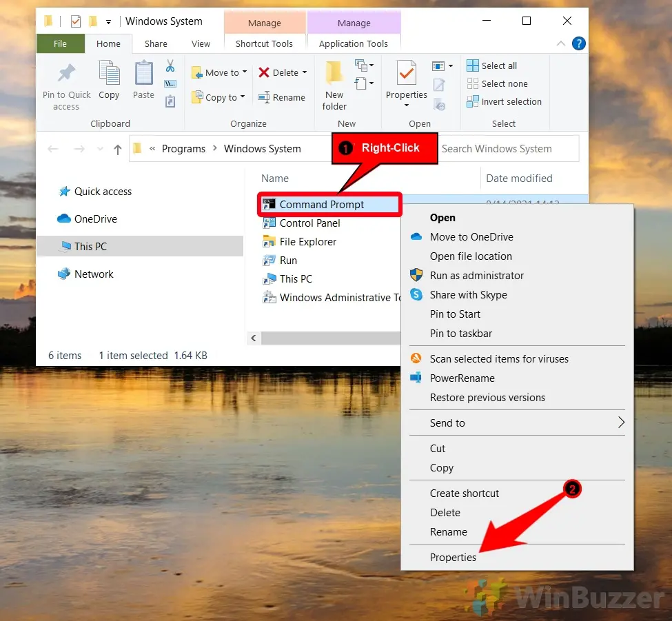Open Help with the question mark
The width and height of the screenshot is (672, 621).
578,43
